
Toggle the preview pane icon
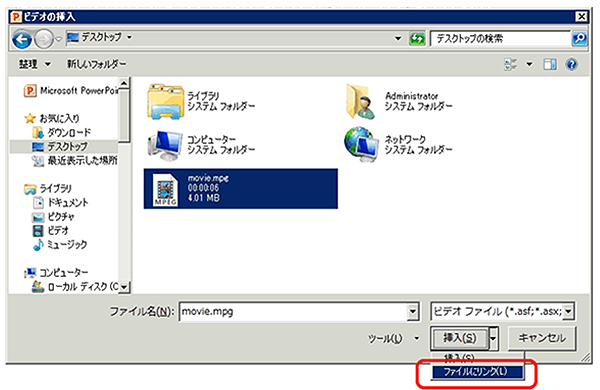[x=549, y=64]
